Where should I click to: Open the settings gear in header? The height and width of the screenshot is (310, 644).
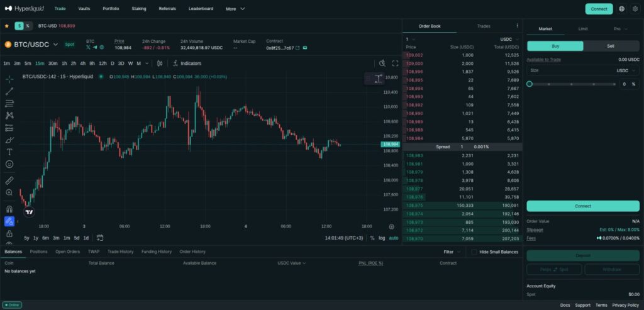click(635, 9)
